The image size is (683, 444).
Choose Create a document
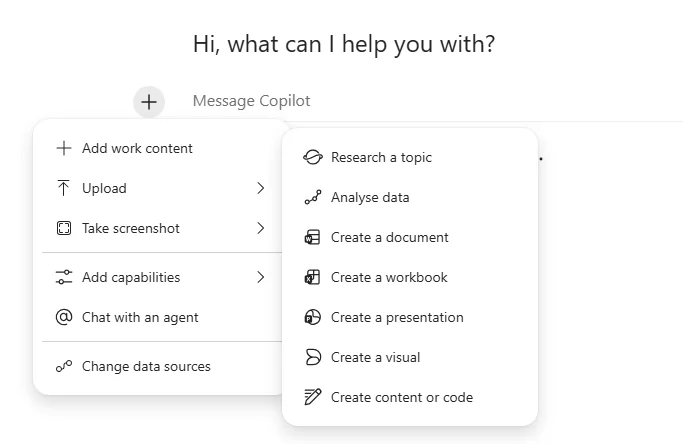(410, 237)
